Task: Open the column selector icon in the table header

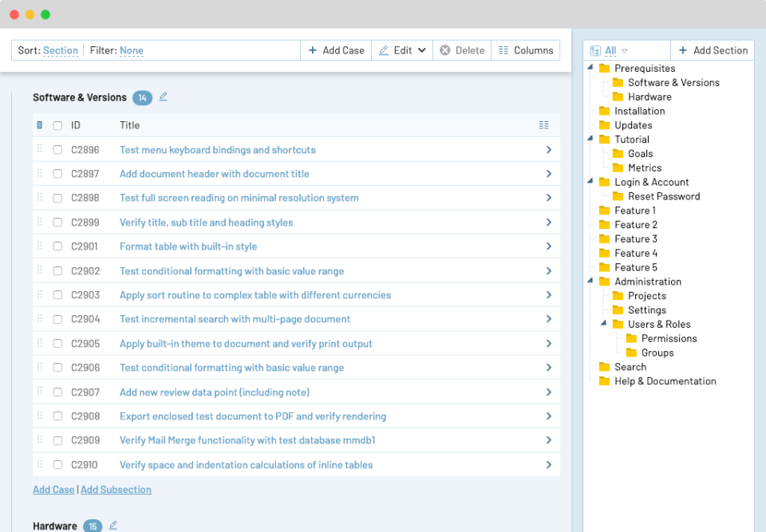Action: (544, 125)
